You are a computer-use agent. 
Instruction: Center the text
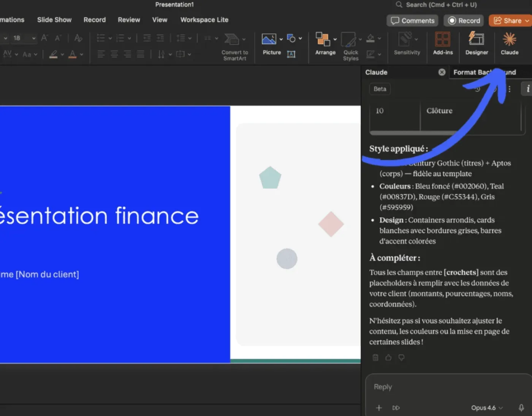click(x=114, y=54)
